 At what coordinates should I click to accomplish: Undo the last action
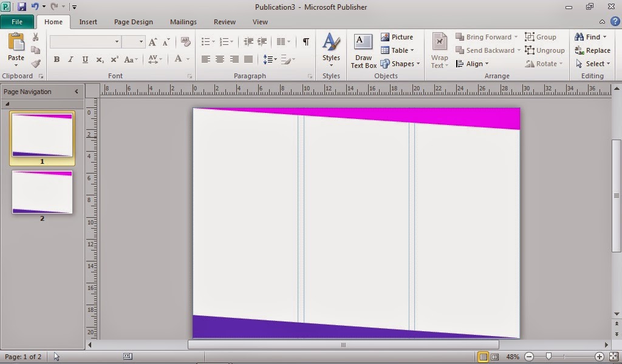(x=35, y=6)
